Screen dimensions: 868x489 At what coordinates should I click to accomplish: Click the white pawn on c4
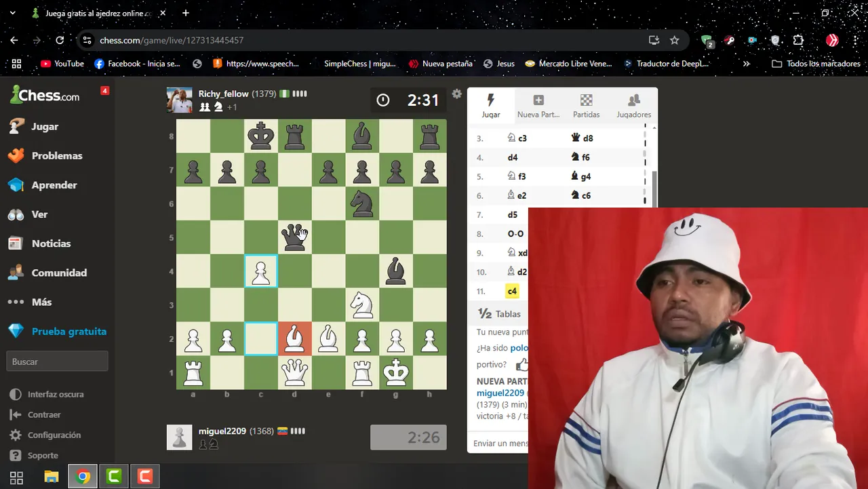(260, 271)
